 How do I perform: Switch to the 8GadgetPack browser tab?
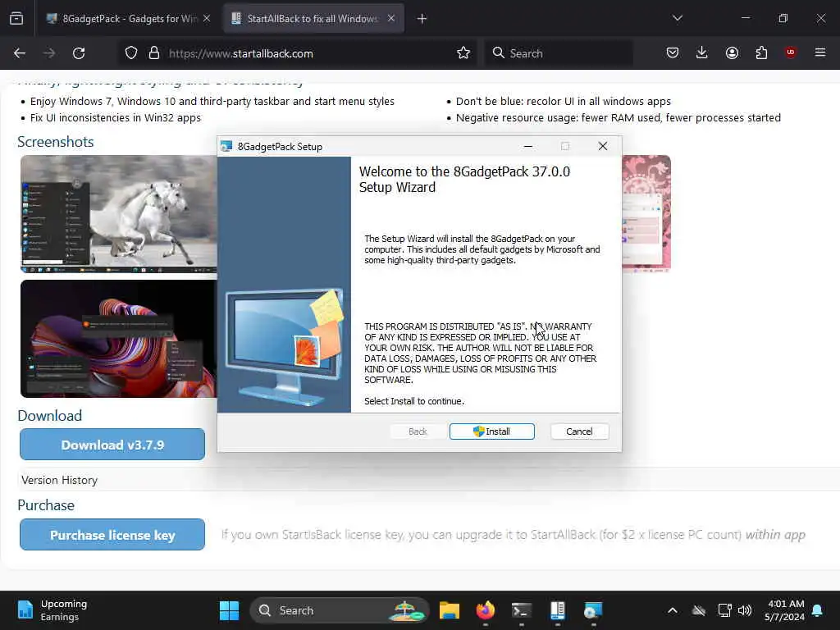pyautogui.click(x=129, y=19)
